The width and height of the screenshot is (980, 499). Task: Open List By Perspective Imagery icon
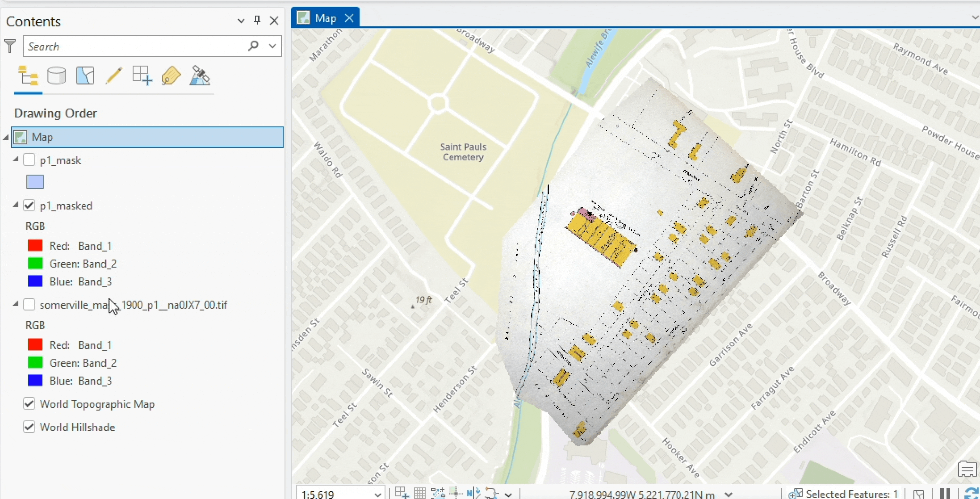pos(200,76)
